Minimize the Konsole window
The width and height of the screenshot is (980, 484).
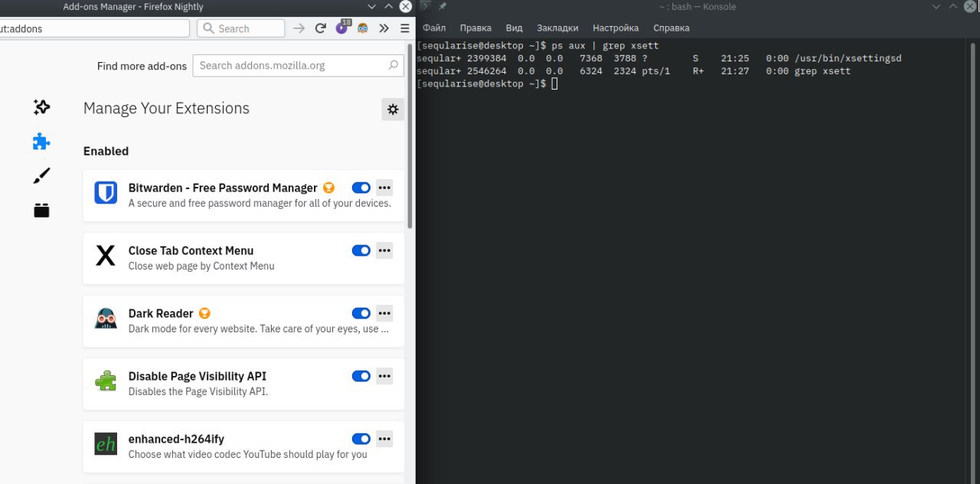[x=936, y=6]
